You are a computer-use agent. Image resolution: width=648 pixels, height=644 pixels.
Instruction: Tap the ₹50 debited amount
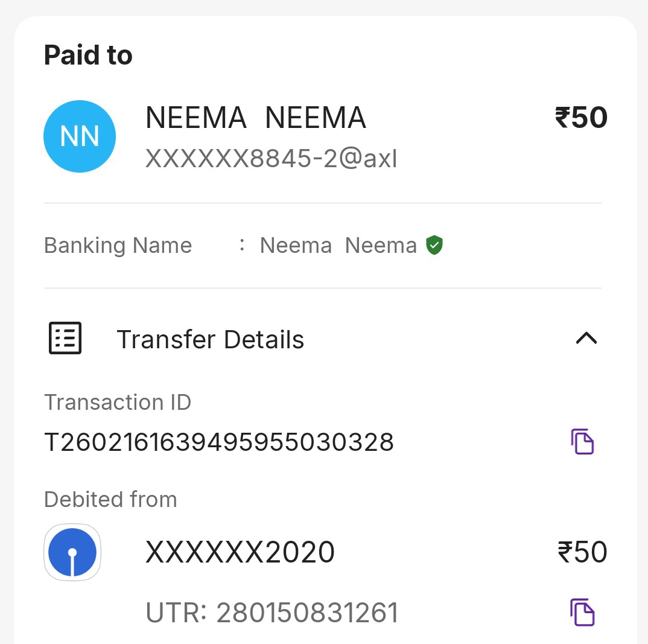[x=582, y=552]
